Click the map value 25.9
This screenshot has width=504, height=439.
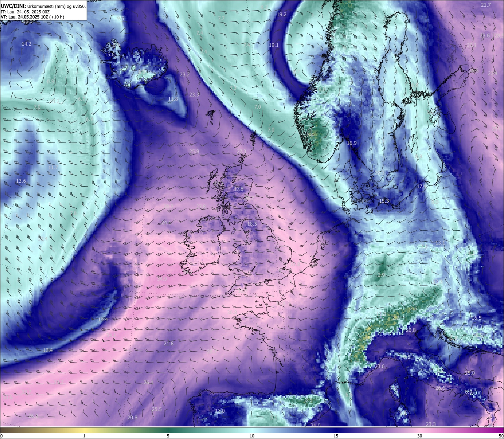click(194, 152)
